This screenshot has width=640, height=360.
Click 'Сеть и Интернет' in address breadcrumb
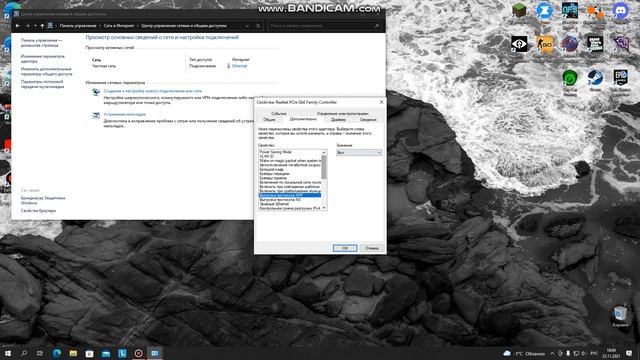pyautogui.click(x=118, y=26)
